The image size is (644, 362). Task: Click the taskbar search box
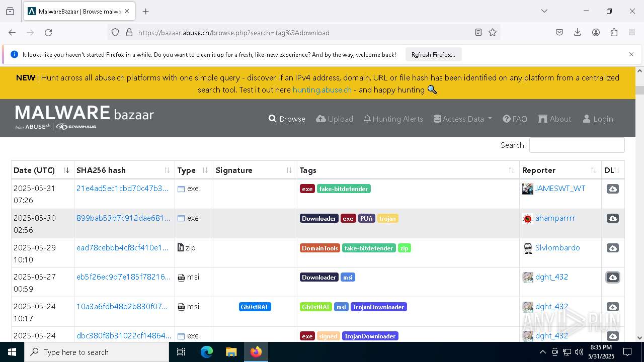click(x=97, y=352)
